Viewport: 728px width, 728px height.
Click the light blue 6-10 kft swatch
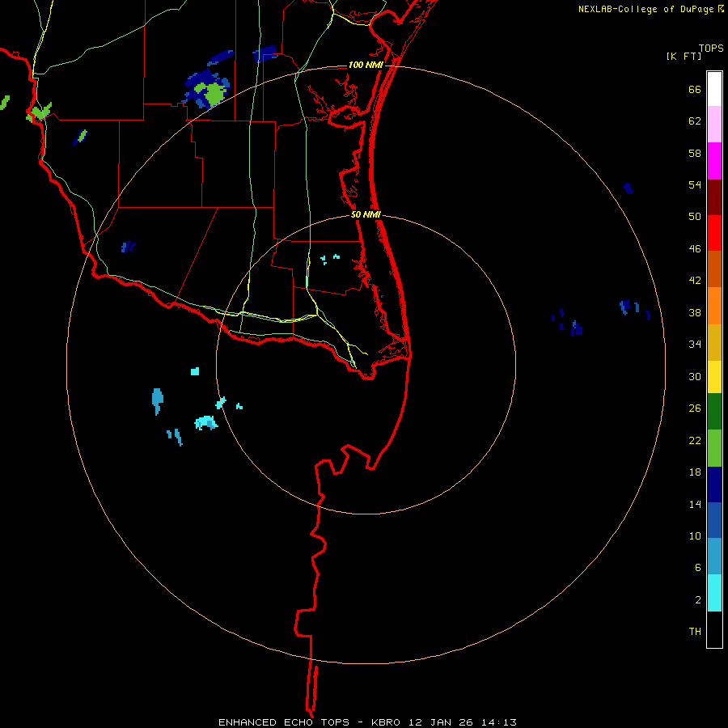(714, 557)
